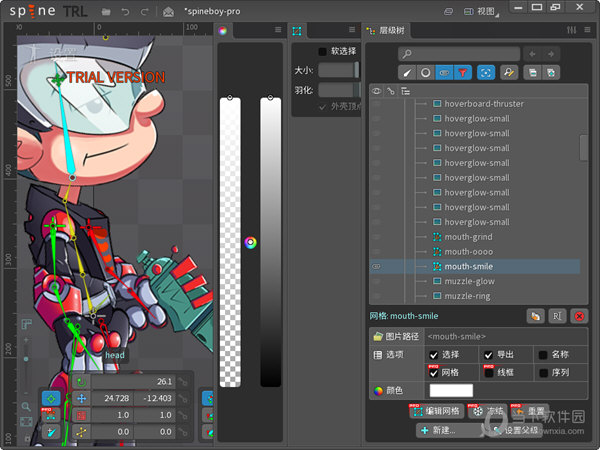This screenshot has height=450, width=600.
Task: Select Pose tool blue diamond button
Action: point(51,398)
